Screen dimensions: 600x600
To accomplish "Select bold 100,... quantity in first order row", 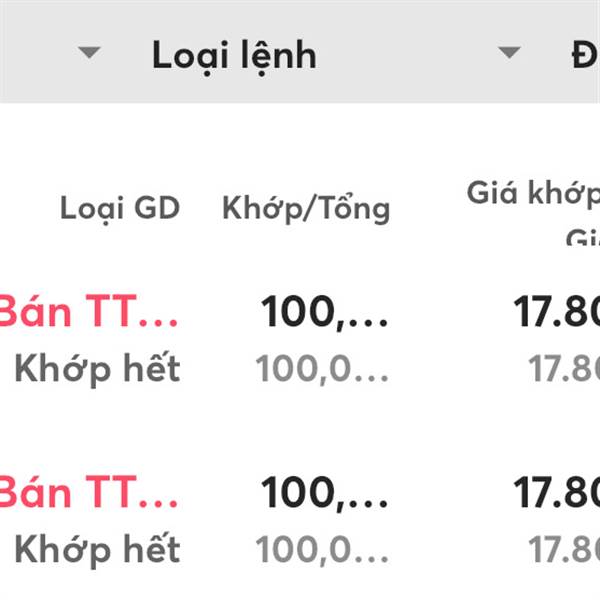I will tap(324, 312).
